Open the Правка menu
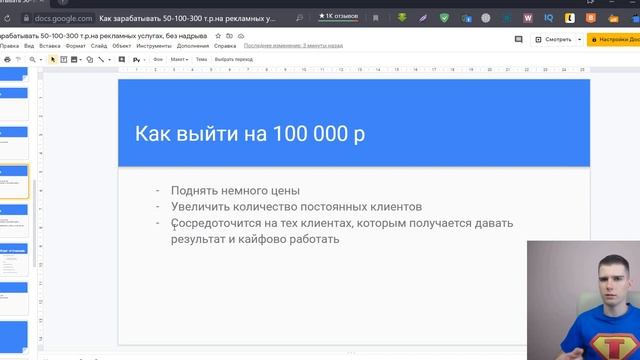 9,46
